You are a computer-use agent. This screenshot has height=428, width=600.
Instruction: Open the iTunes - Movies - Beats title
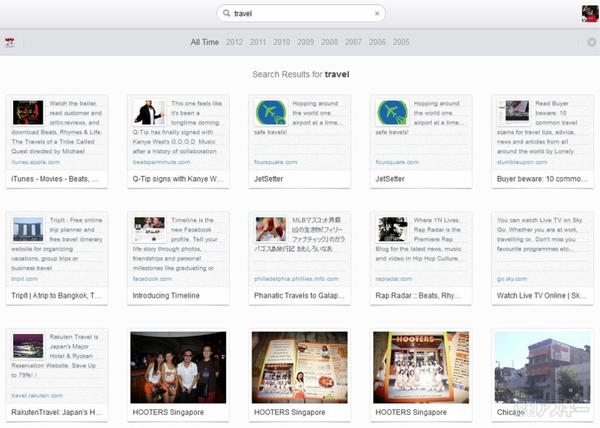click(55, 179)
